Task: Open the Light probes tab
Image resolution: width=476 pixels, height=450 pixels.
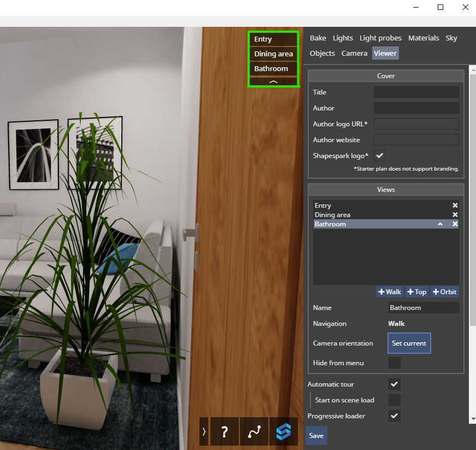Action: [380, 38]
